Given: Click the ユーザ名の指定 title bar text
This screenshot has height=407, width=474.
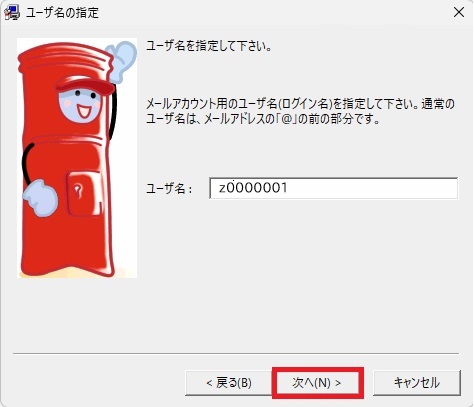Looking at the screenshot, I should tap(62, 13).
